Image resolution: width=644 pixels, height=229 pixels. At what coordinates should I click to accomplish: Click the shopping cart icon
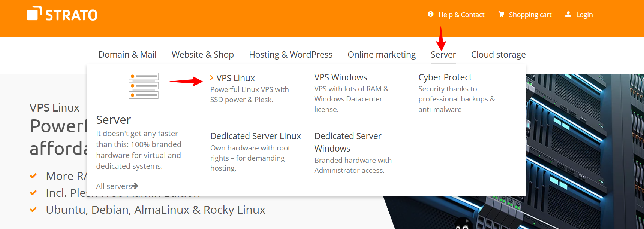pos(501,14)
